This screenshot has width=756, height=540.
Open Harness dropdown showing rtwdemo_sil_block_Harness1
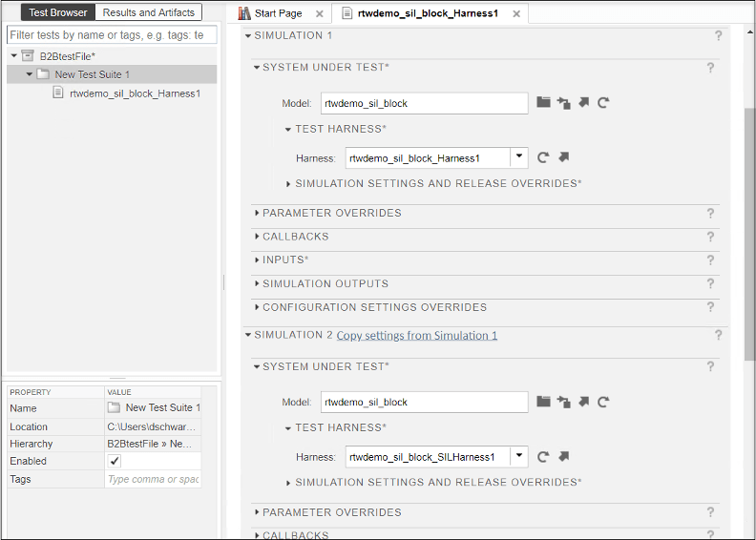pyautogui.click(x=519, y=157)
